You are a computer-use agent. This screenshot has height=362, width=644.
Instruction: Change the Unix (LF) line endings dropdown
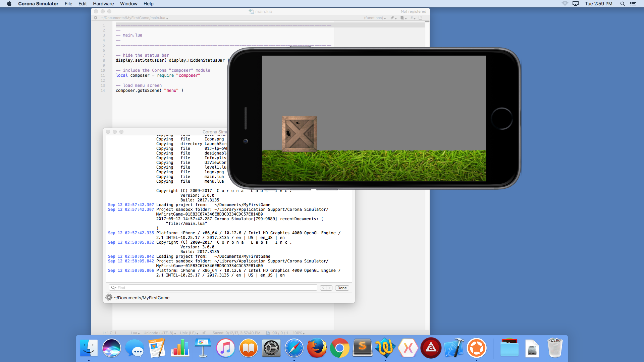click(189, 333)
